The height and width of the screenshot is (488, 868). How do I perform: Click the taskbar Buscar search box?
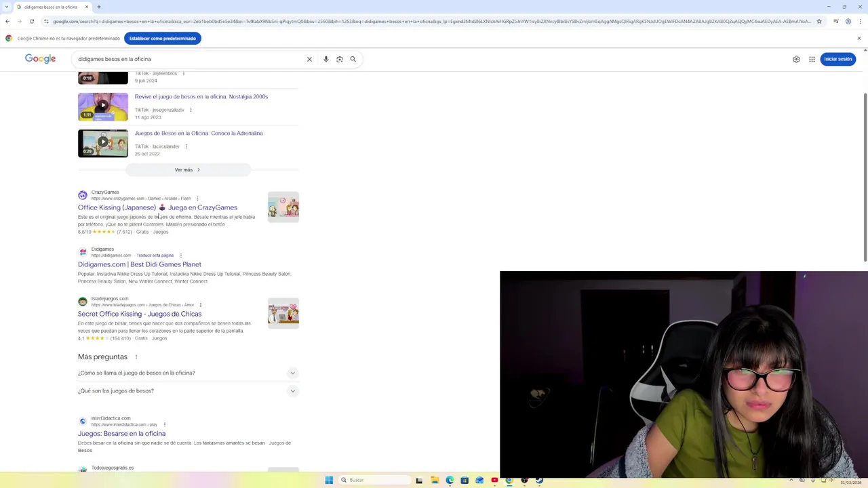click(375, 481)
